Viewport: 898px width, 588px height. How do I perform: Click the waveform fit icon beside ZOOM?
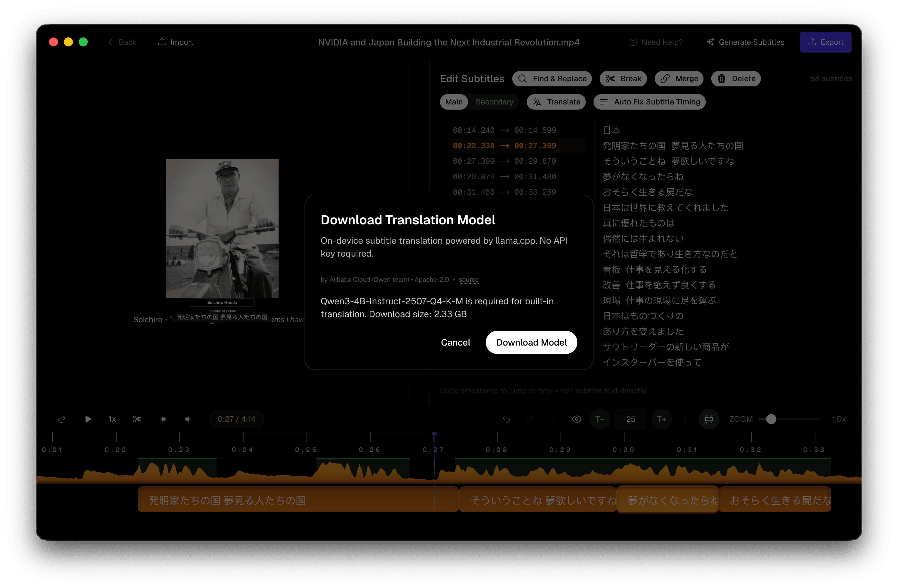tap(709, 419)
